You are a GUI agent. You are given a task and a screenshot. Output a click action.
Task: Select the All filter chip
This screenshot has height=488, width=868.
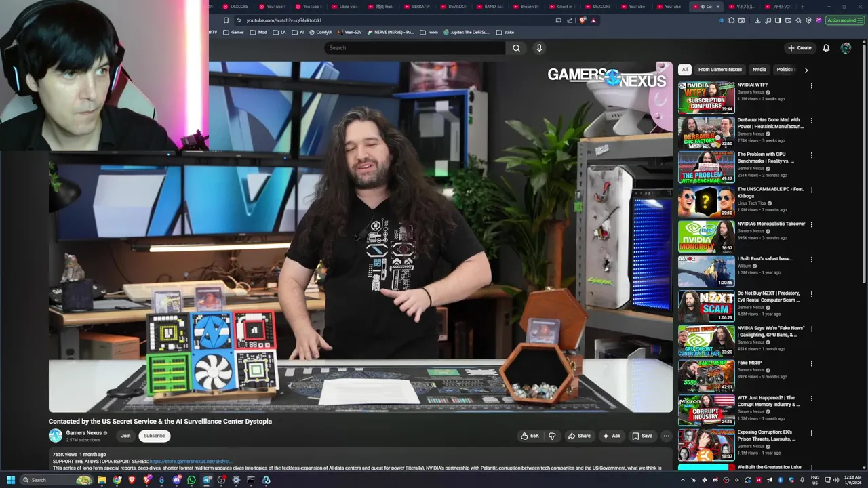point(685,70)
